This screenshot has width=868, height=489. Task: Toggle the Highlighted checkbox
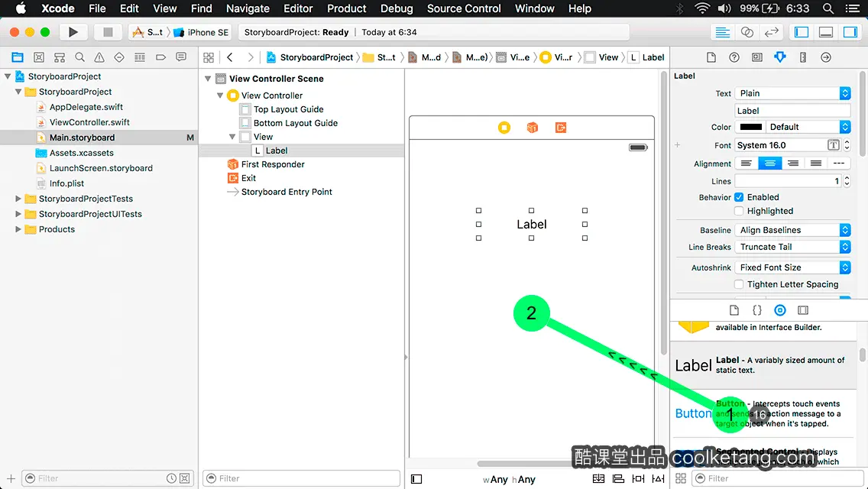(739, 211)
